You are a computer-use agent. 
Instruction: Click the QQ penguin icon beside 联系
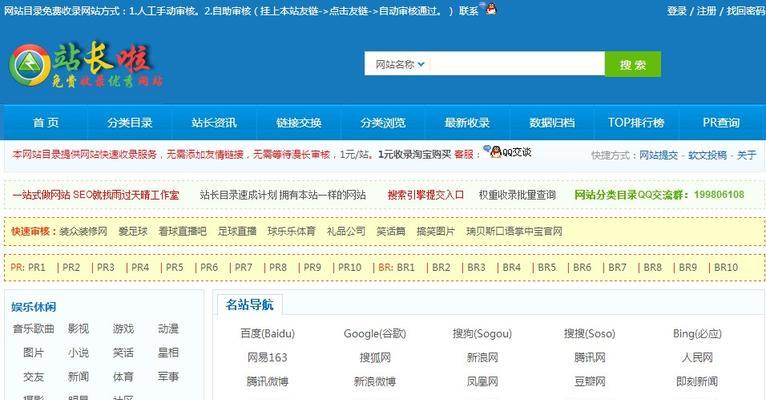point(489,8)
